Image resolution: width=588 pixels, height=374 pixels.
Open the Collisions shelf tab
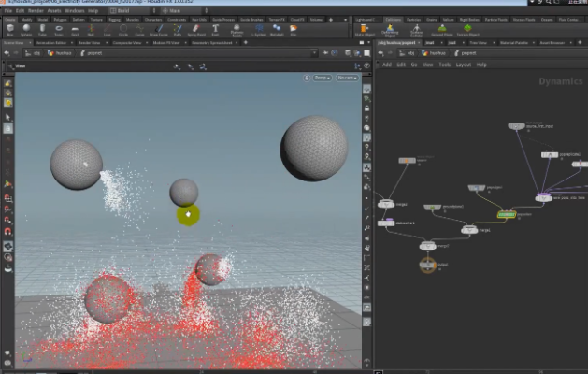[394, 19]
